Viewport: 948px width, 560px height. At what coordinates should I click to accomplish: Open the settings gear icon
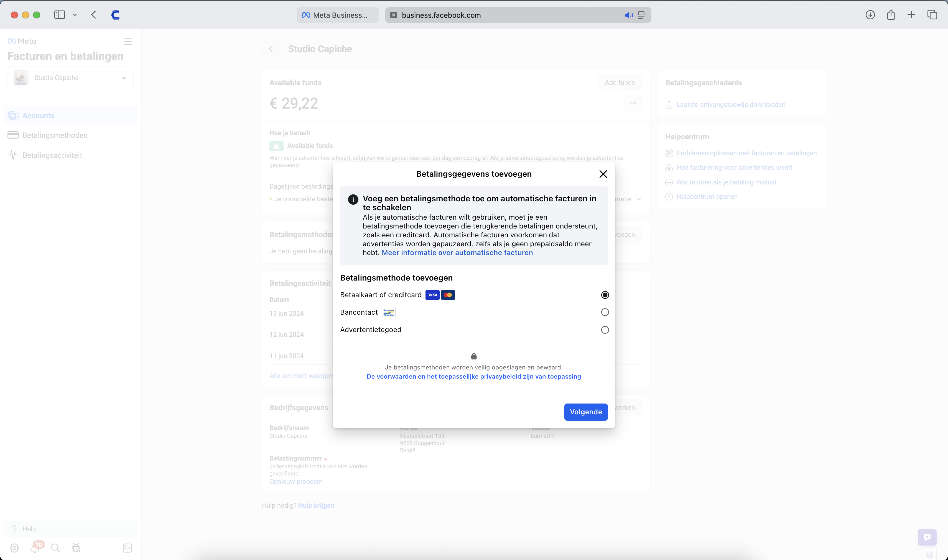14,548
